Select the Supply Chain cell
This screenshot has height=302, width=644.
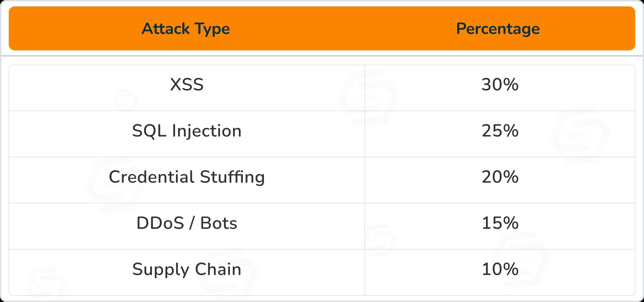click(187, 269)
